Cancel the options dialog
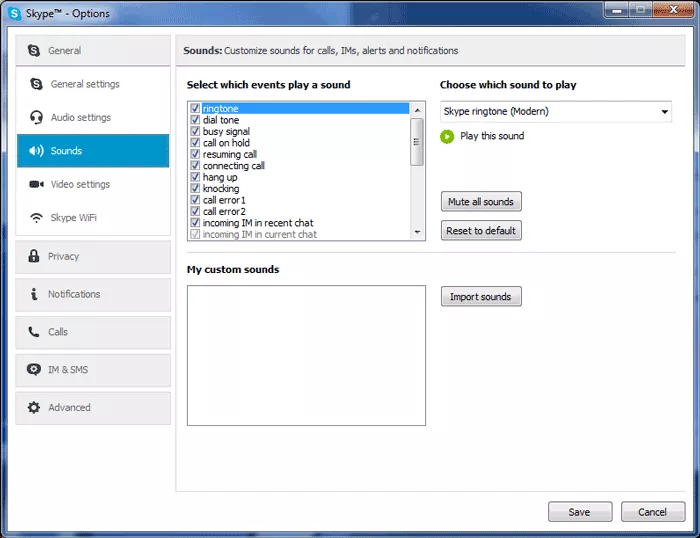This screenshot has width=700, height=538. pos(653,512)
